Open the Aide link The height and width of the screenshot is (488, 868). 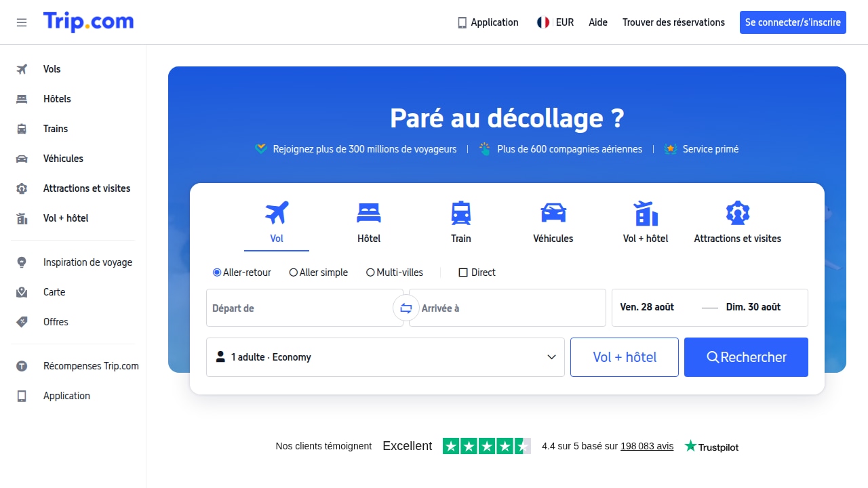pos(598,22)
